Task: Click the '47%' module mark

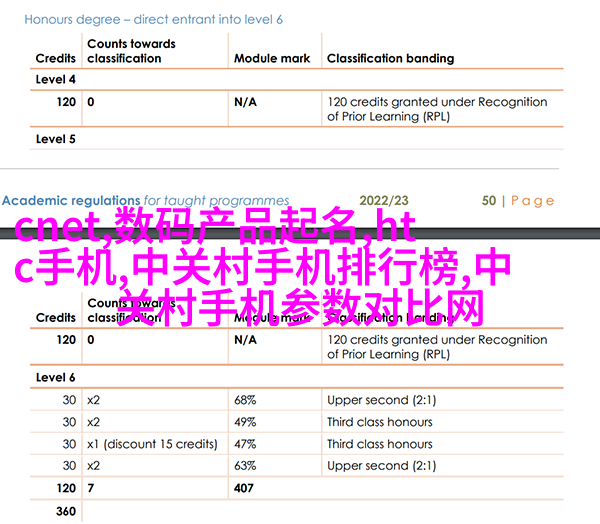Action: [x=245, y=444]
